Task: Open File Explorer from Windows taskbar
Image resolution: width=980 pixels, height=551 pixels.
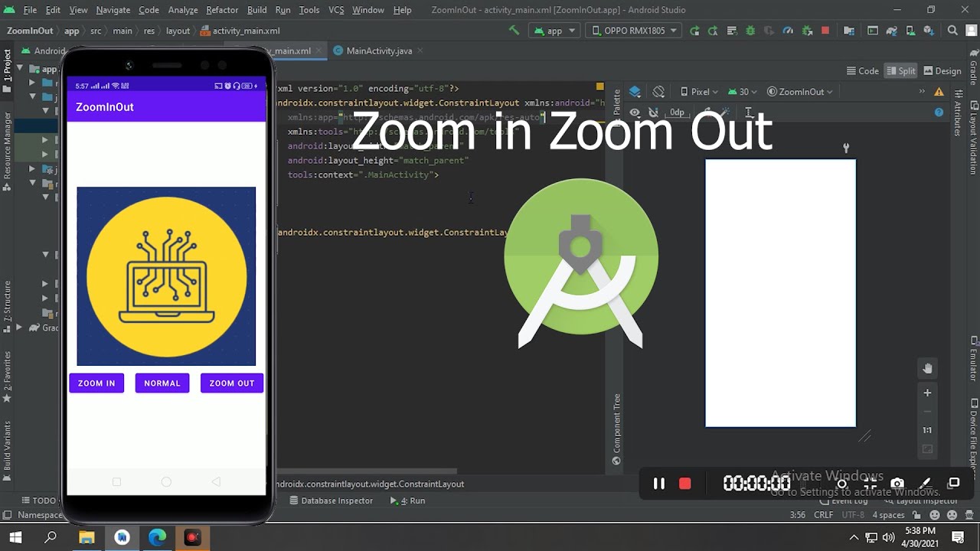Action: pyautogui.click(x=87, y=537)
